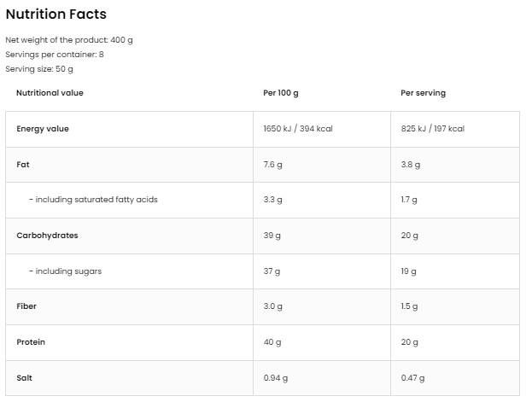
Task: Click the Carbohydrates row label
Action: [x=47, y=236]
